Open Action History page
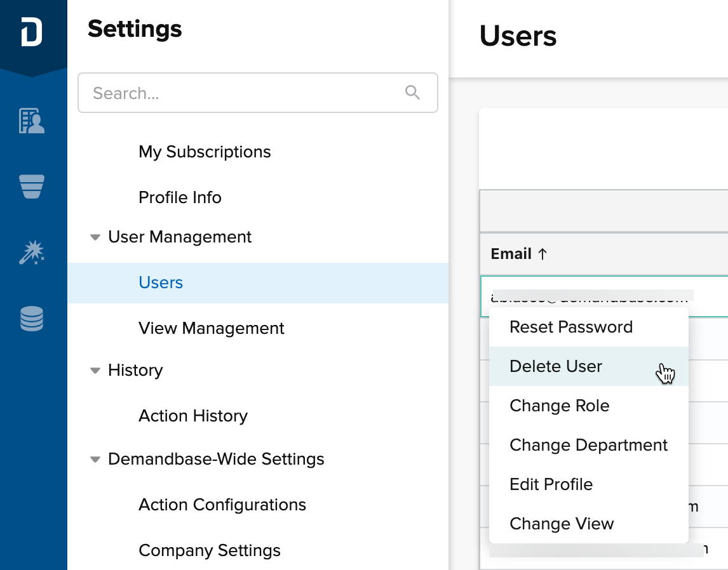 193,416
